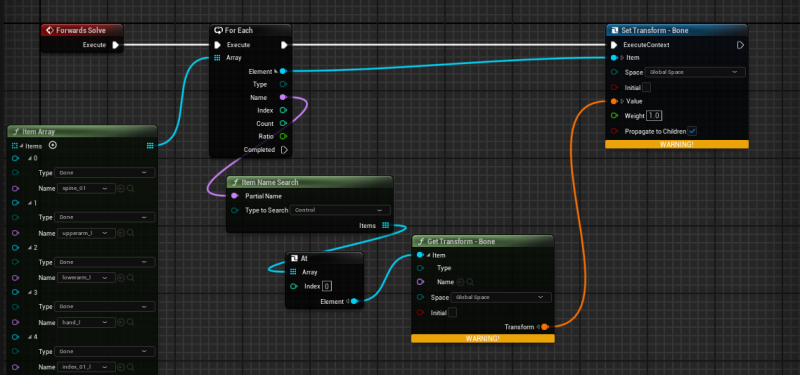This screenshot has height=375, width=800.
Task: Toggle Initial checkbox on Set Transform - Bone
Action: pos(646,87)
